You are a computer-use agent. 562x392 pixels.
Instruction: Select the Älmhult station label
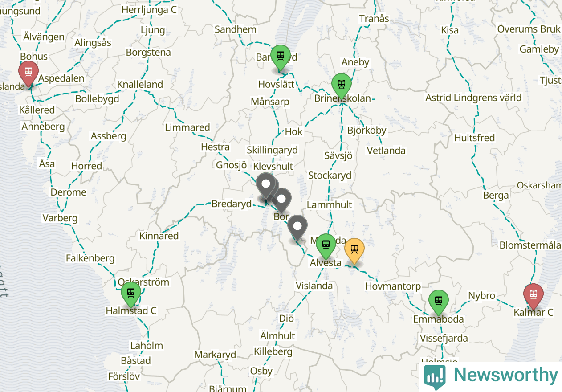click(x=277, y=335)
